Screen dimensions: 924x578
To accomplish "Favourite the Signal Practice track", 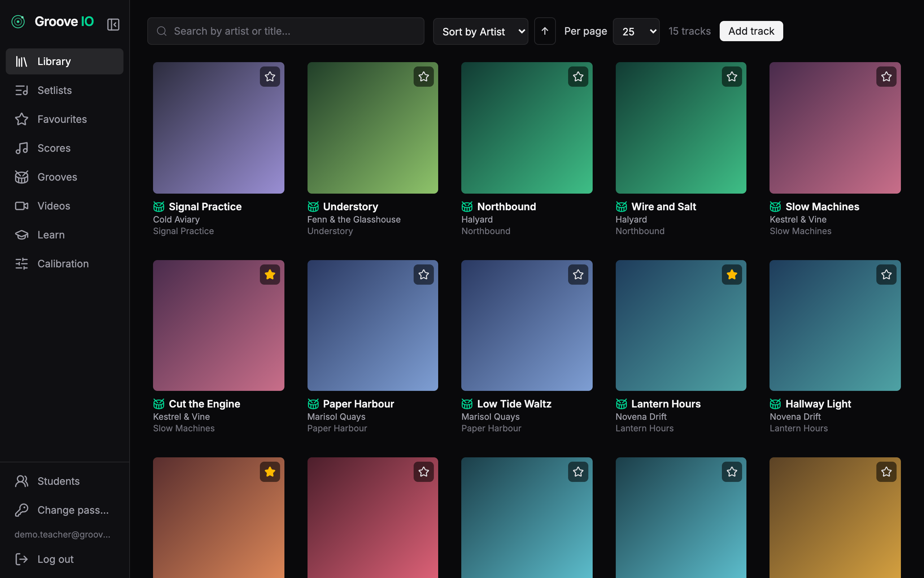I will 270,77.
